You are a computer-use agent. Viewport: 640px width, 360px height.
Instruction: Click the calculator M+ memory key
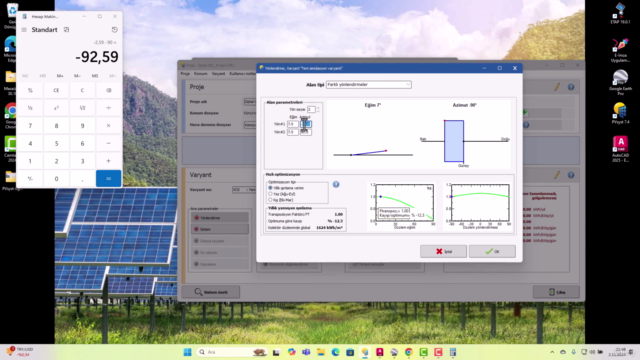[60, 76]
